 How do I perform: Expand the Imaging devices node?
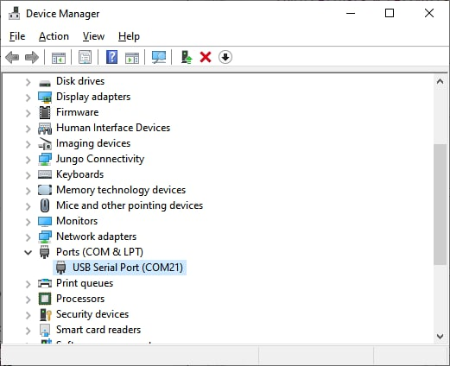(28, 144)
